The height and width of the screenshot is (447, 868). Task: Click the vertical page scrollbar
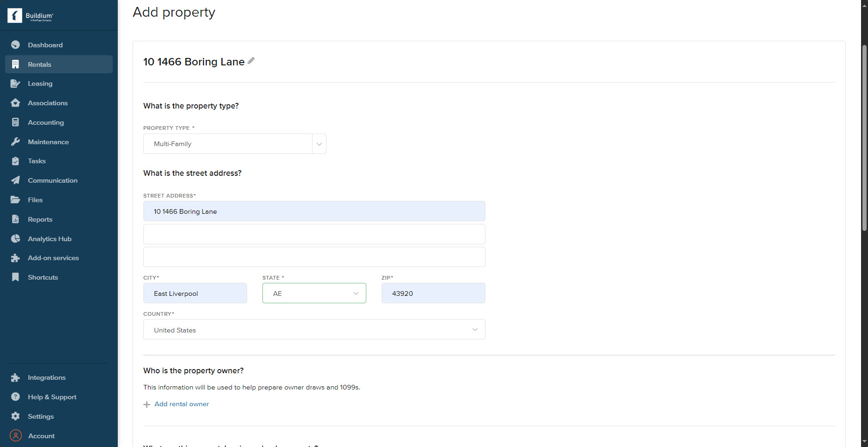pyautogui.click(x=864, y=139)
